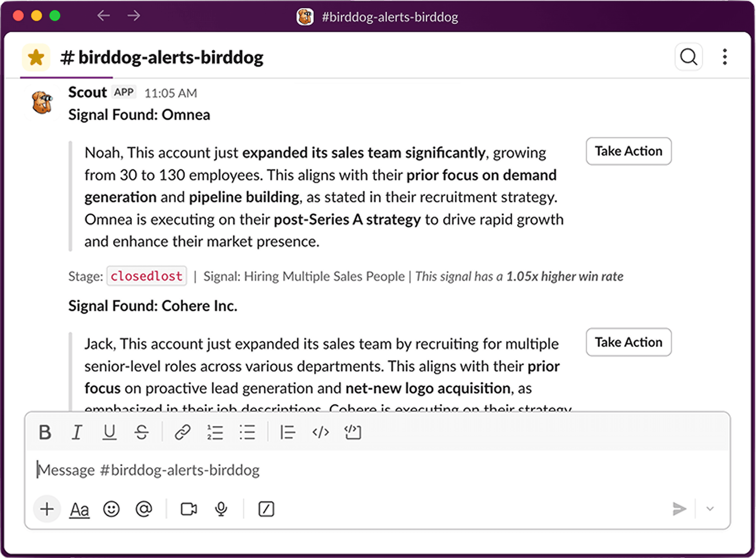Open the three-dot channel menu
The image size is (756, 558).
pyautogui.click(x=725, y=57)
